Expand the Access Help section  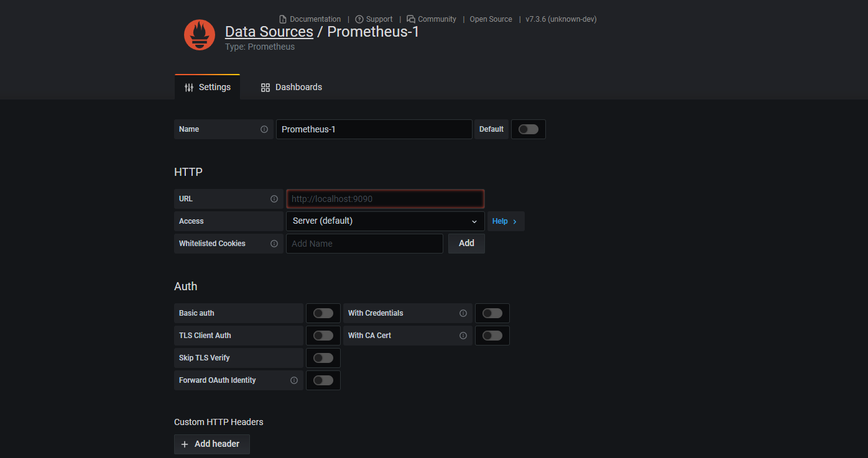[x=506, y=221]
